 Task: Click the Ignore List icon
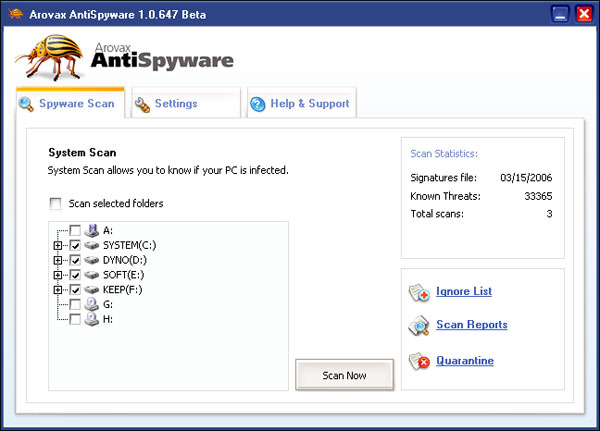419,293
